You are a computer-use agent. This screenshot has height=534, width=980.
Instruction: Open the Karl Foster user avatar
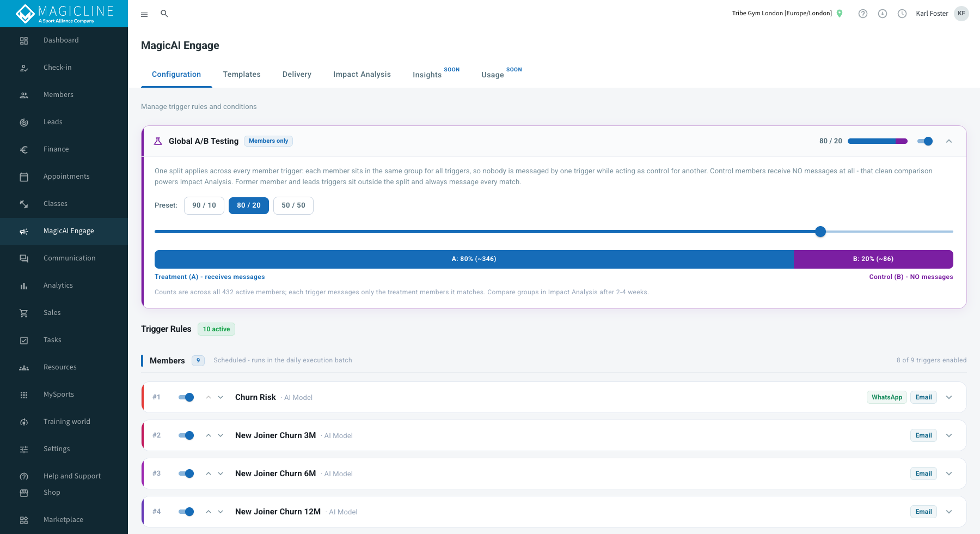click(961, 14)
